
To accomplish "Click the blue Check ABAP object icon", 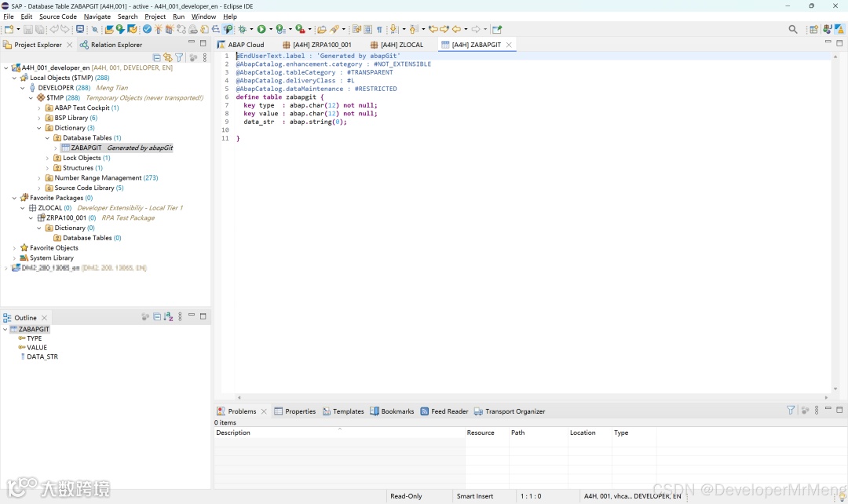I will (x=147, y=29).
